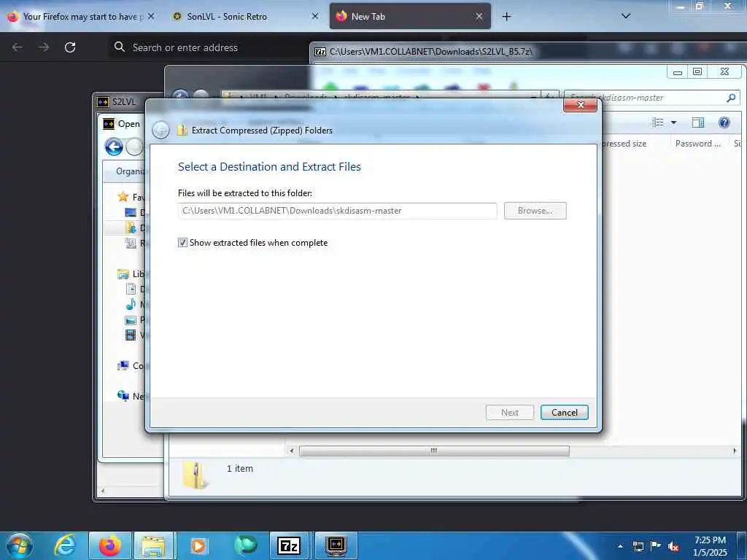Click the Windows Explorer taskbar icon

[153, 545]
